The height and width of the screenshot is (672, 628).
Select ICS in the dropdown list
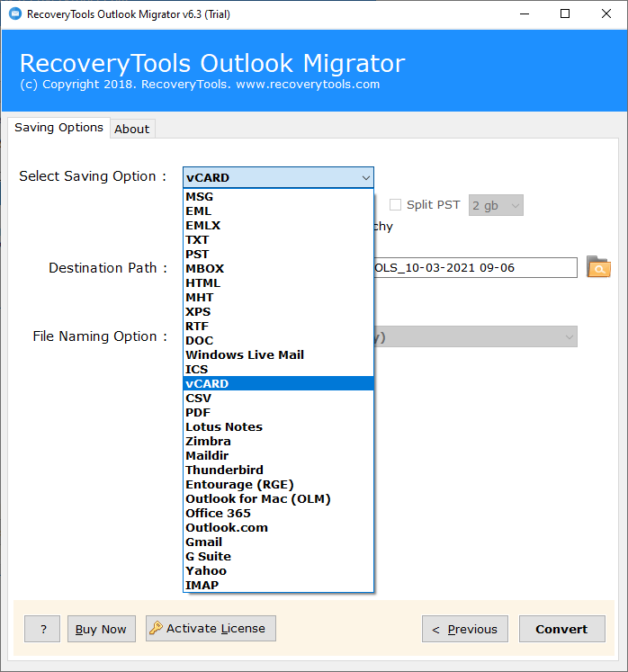(278, 370)
